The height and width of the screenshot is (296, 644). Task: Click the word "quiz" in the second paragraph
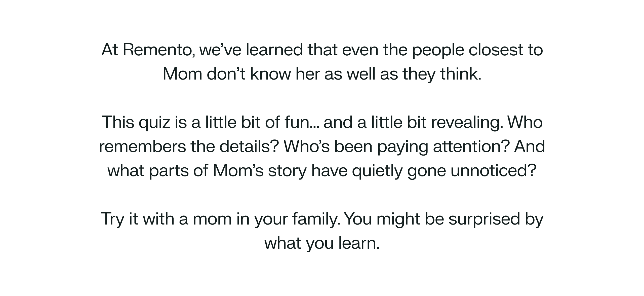(154, 122)
